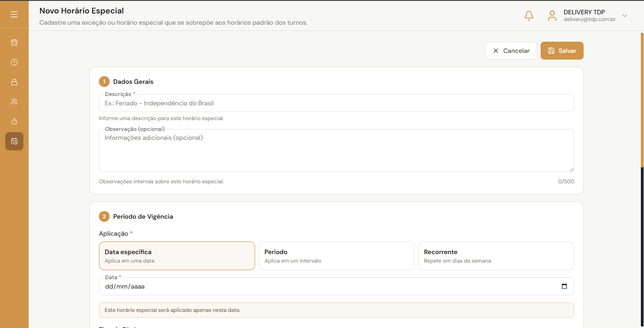644x328 pixels.
Task: Open the date picker calendar icon
Action: click(x=564, y=286)
